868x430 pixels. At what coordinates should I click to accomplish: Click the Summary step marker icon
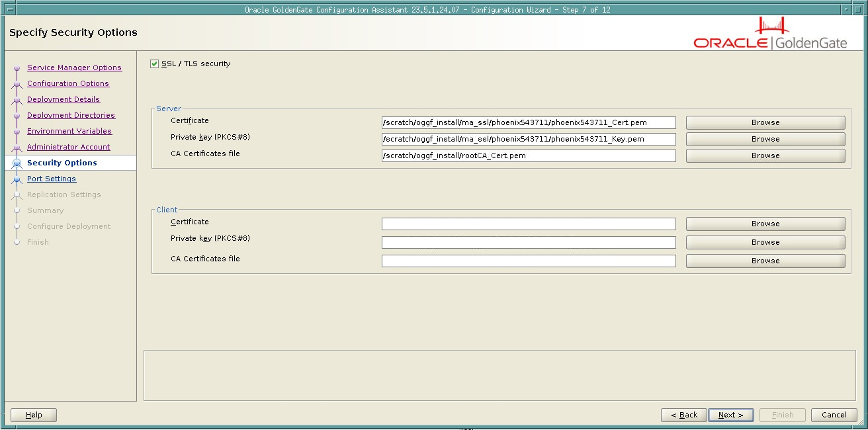(17, 211)
